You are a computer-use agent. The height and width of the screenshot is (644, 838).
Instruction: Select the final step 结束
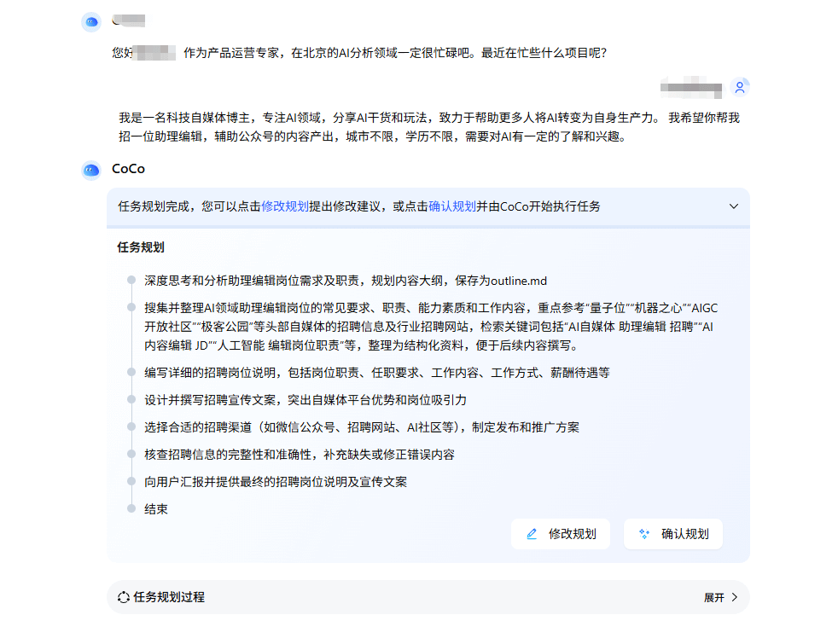156,509
